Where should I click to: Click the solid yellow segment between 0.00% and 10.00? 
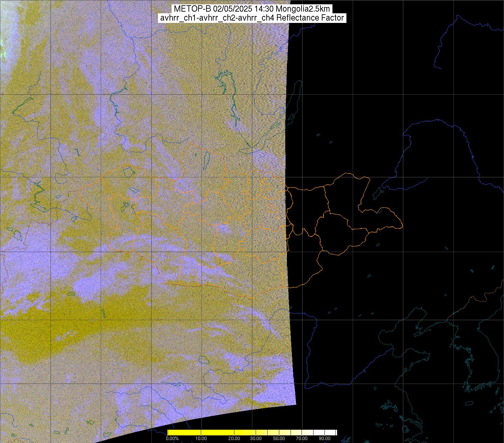tap(184, 432)
